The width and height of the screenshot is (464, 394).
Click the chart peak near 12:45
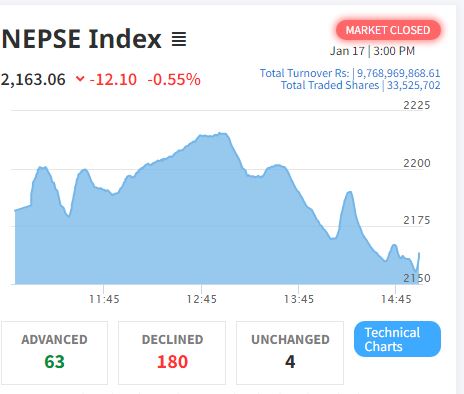click(223, 134)
